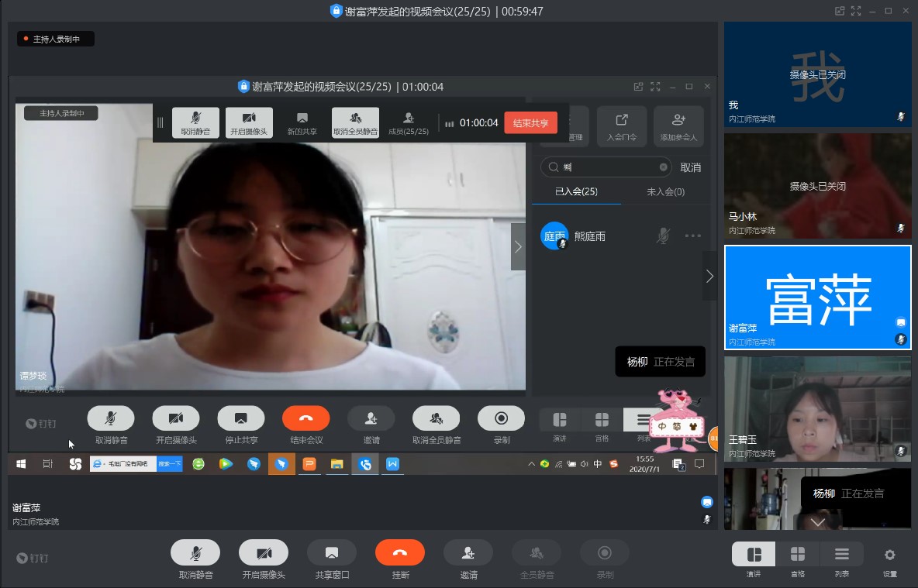Viewport: 918px width, 588px height.
Task: Unmute microphone in outer meeting bottom toolbar
Action: [x=195, y=553]
